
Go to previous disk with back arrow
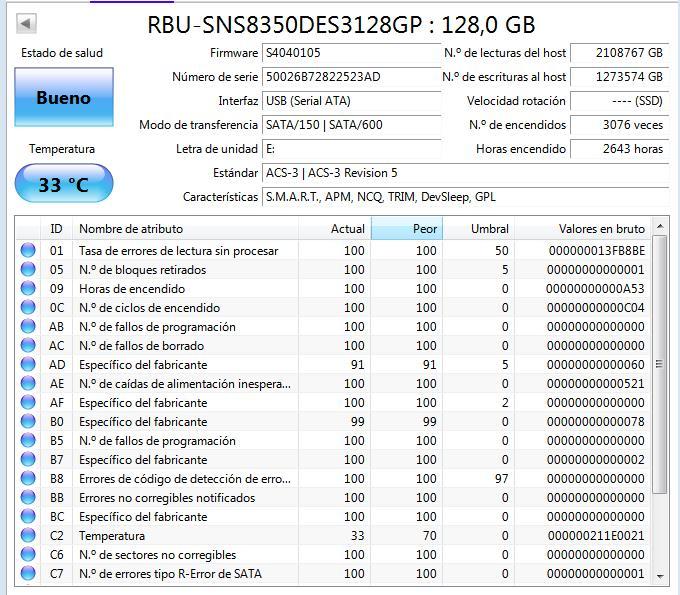tap(26, 23)
